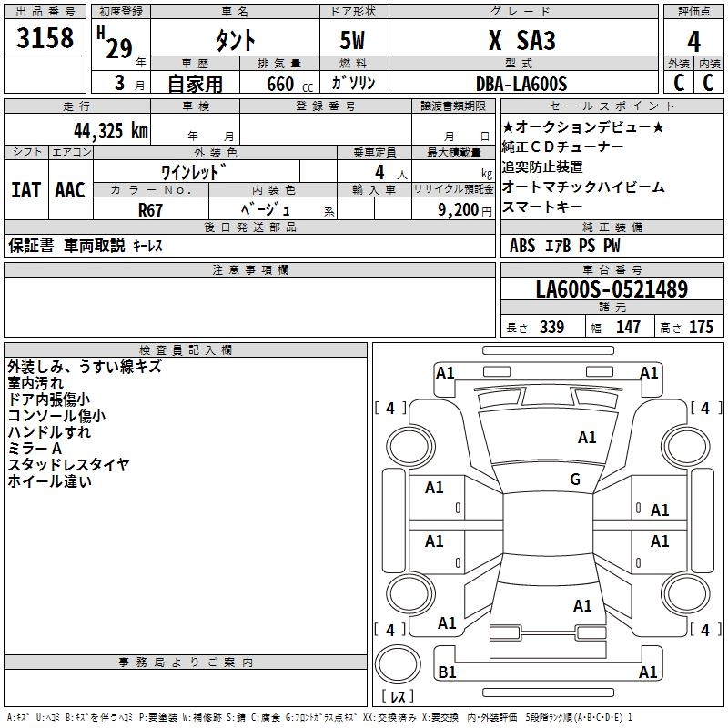Click the equipment line ABS エアB PS PW

tap(564, 246)
